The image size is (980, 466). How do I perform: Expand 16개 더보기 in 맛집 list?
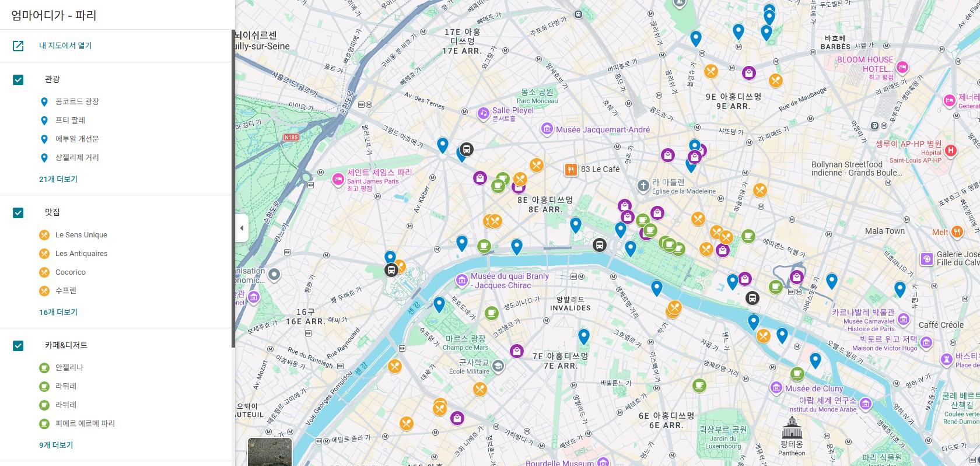[58, 312]
